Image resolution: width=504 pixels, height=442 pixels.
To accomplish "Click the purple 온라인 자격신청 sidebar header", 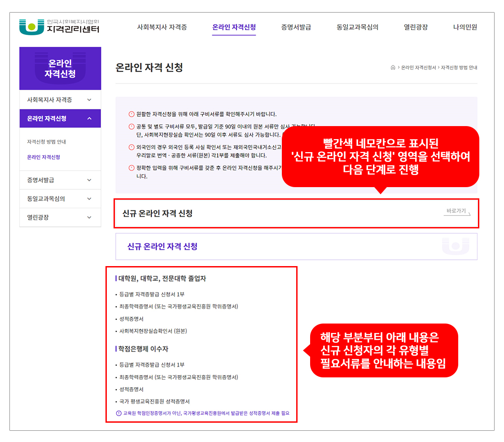I will (60, 69).
